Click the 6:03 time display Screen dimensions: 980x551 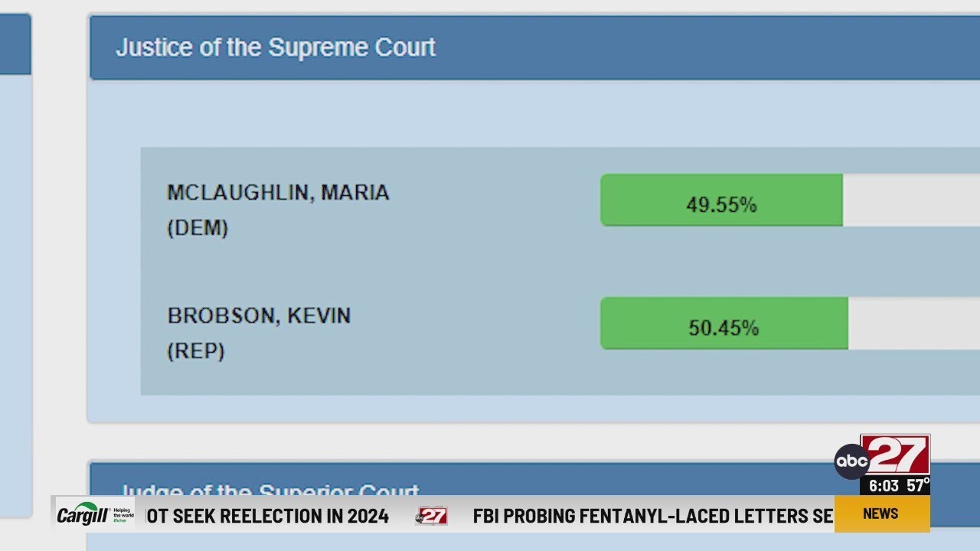point(885,486)
